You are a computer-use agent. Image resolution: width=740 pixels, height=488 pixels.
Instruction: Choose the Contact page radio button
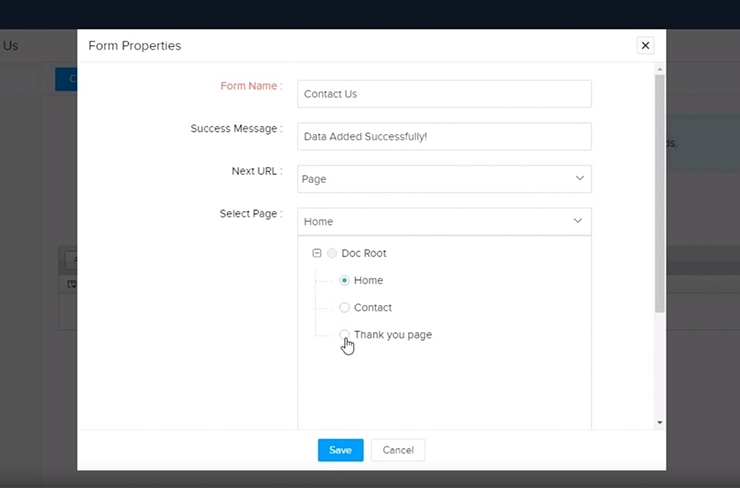coord(344,308)
